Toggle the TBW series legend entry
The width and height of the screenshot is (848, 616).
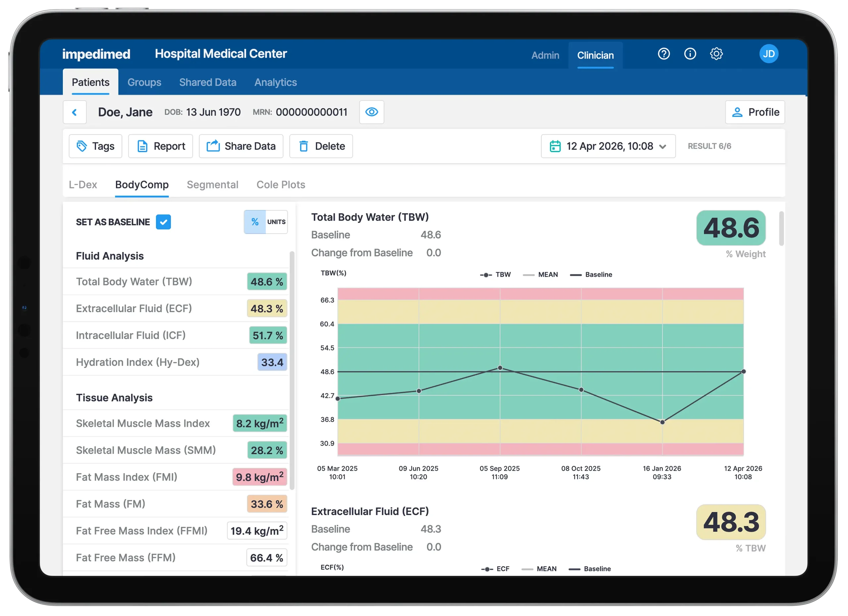tap(495, 275)
